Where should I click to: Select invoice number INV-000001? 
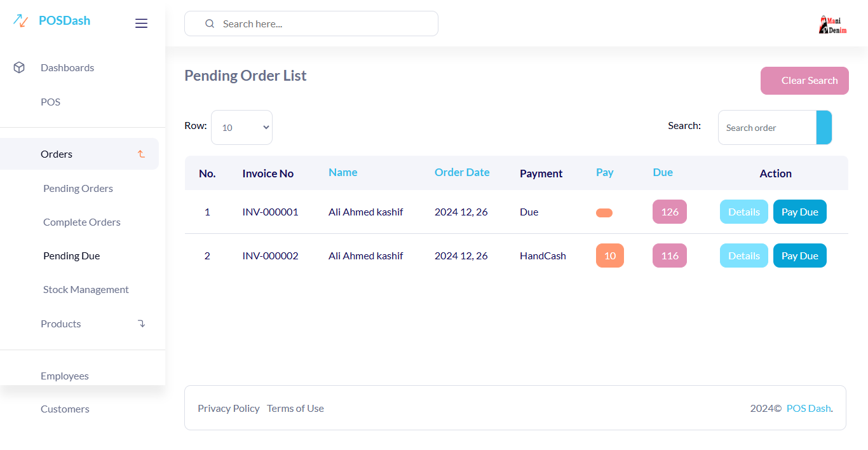click(270, 212)
